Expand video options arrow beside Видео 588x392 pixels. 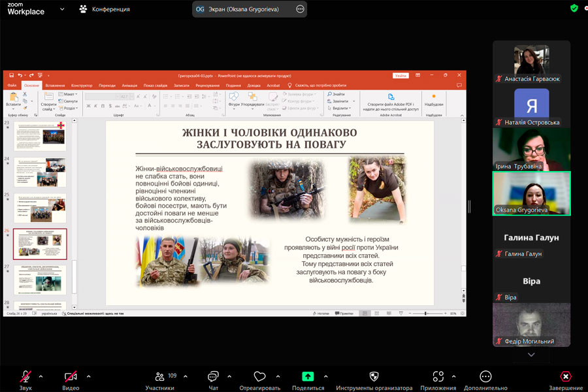click(x=88, y=376)
